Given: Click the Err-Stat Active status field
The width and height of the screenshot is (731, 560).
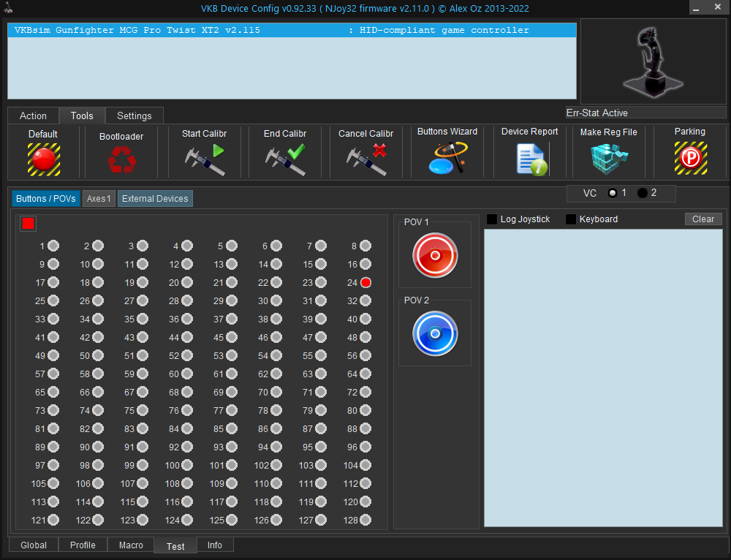Looking at the screenshot, I should coord(645,113).
